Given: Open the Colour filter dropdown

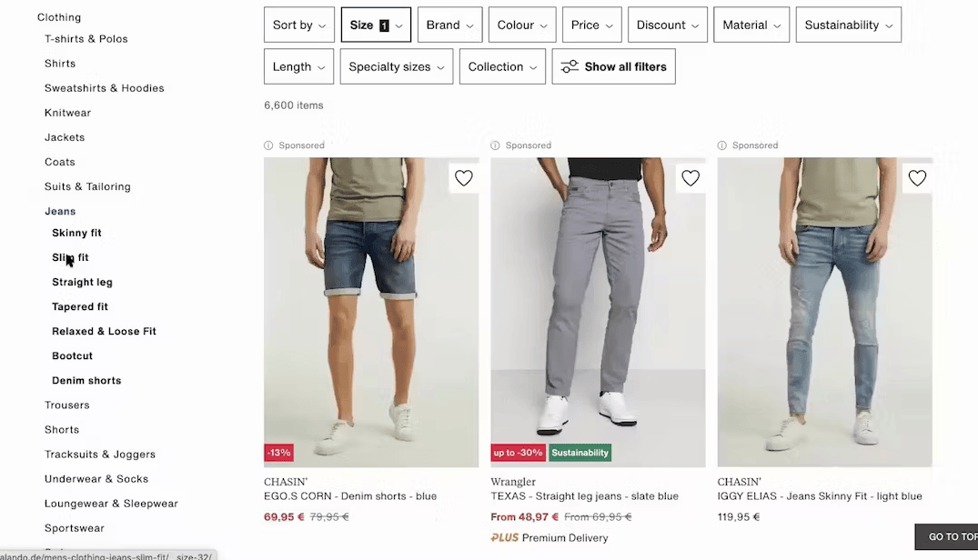Looking at the screenshot, I should 521,25.
